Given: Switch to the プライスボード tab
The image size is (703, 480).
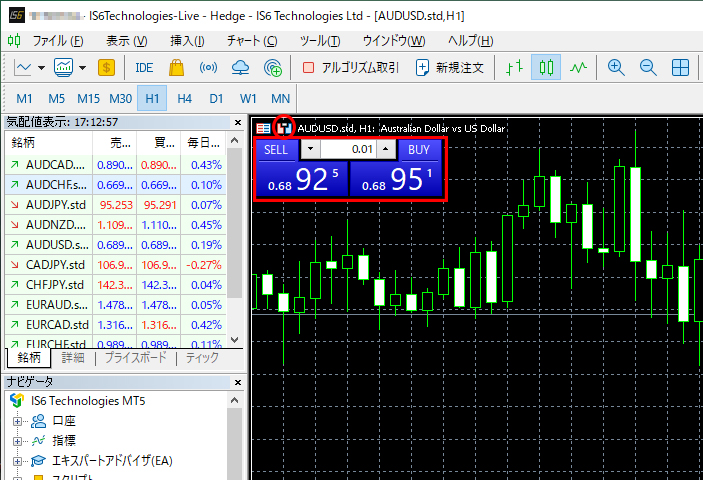Looking at the screenshot, I should pos(135,358).
